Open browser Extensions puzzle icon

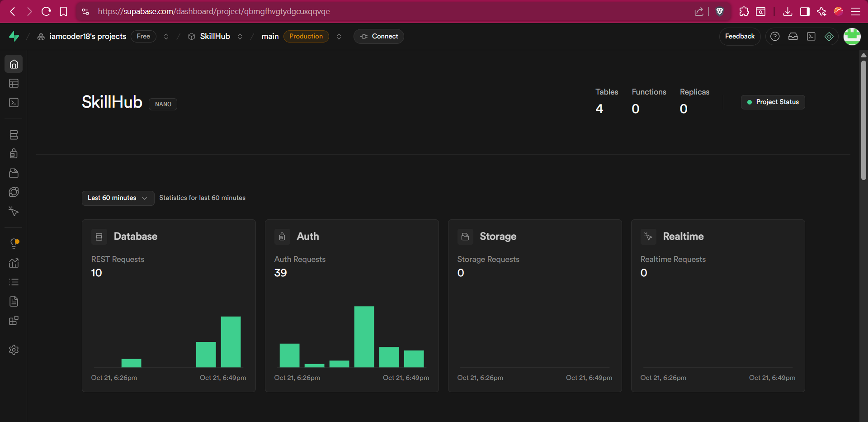pyautogui.click(x=744, y=11)
